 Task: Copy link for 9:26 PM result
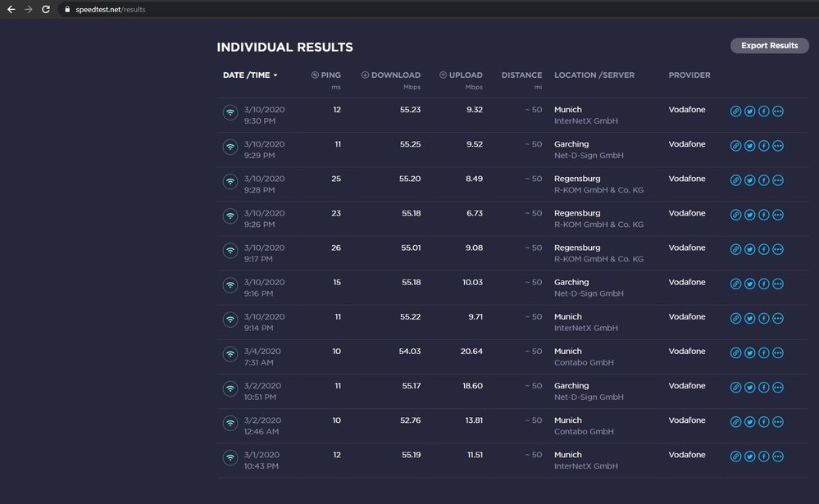pyautogui.click(x=735, y=215)
